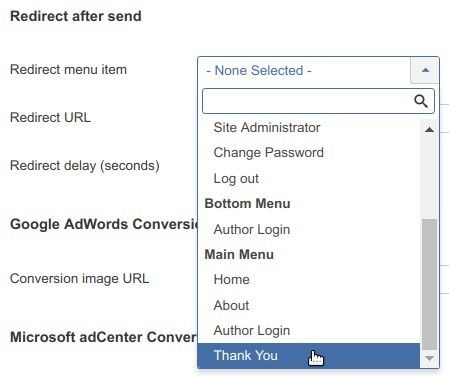Click the Redirect menu item label
Image resolution: width=449 pixels, height=377 pixels.
68,70
